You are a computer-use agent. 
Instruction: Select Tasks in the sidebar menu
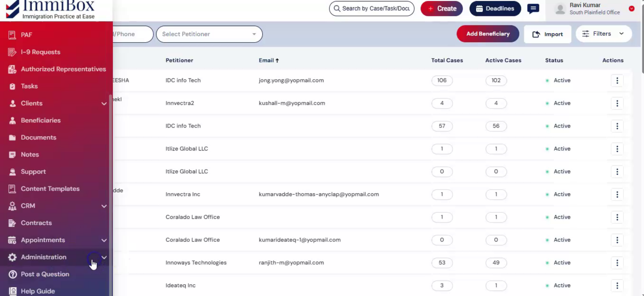point(29,86)
